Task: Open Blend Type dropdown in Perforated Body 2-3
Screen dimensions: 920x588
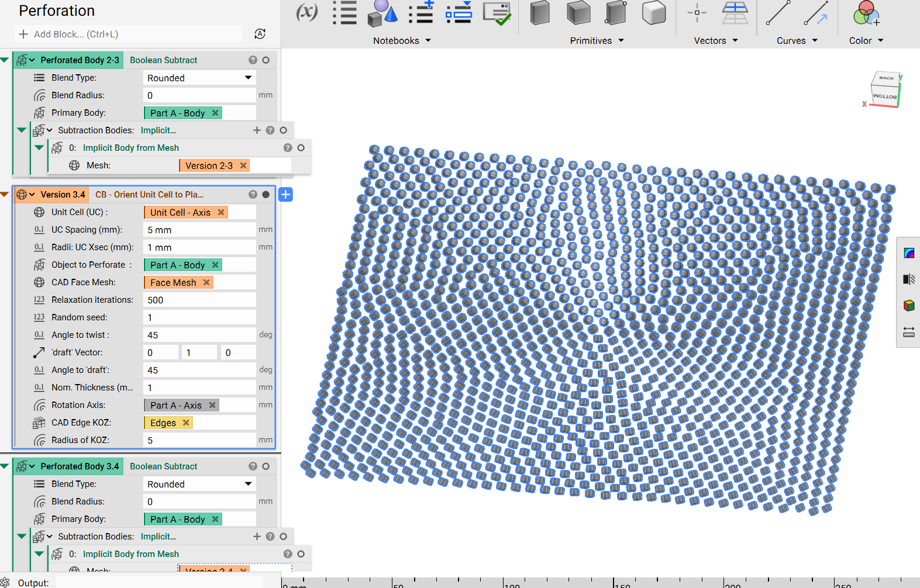Action: [249, 78]
